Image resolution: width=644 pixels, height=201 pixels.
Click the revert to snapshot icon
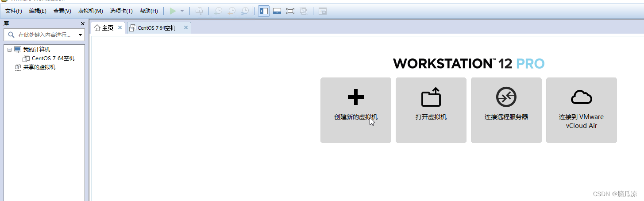coord(231,11)
